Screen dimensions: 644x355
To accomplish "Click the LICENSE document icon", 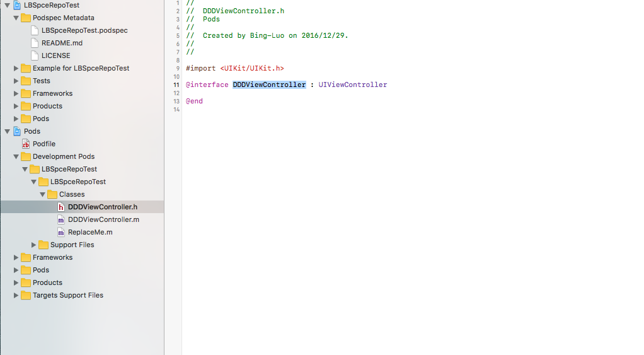I will [x=35, y=55].
